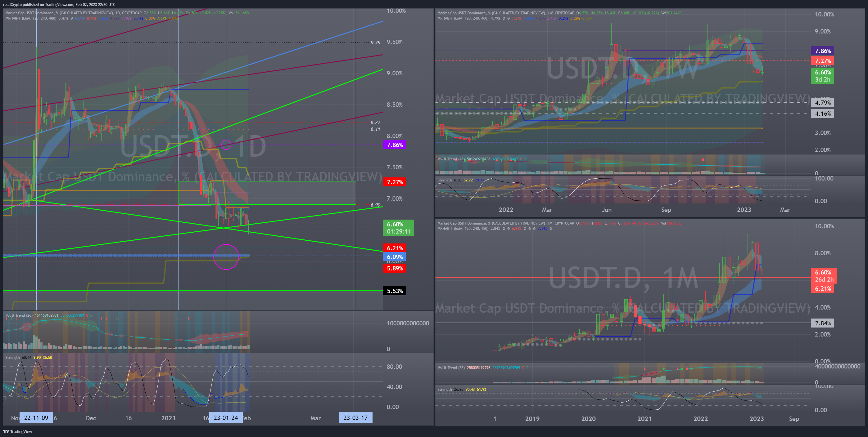Click the red 5.89% price label

(394, 268)
